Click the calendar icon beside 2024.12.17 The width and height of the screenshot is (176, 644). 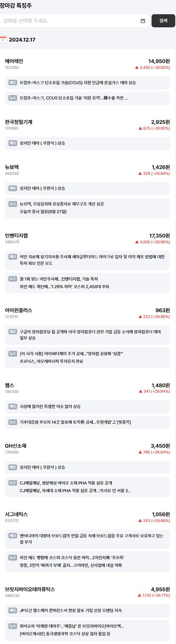(3, 39)
